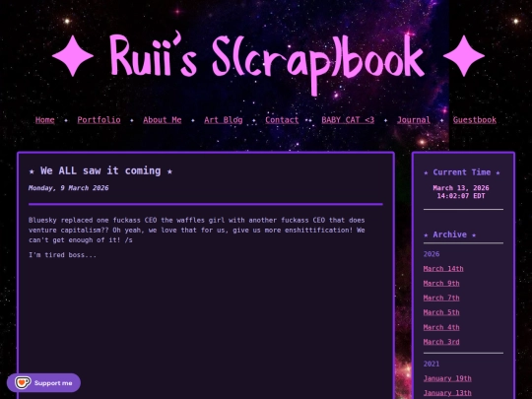
Task: Click the post title We ALL saw it coming
Action: (x=100, y=170)
